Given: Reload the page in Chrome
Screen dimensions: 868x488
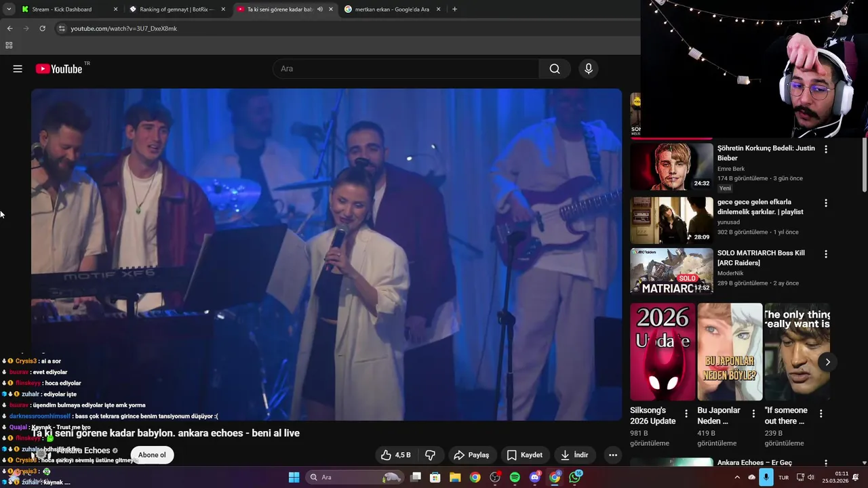Looking at the screenshot, I should pos(42,28).
